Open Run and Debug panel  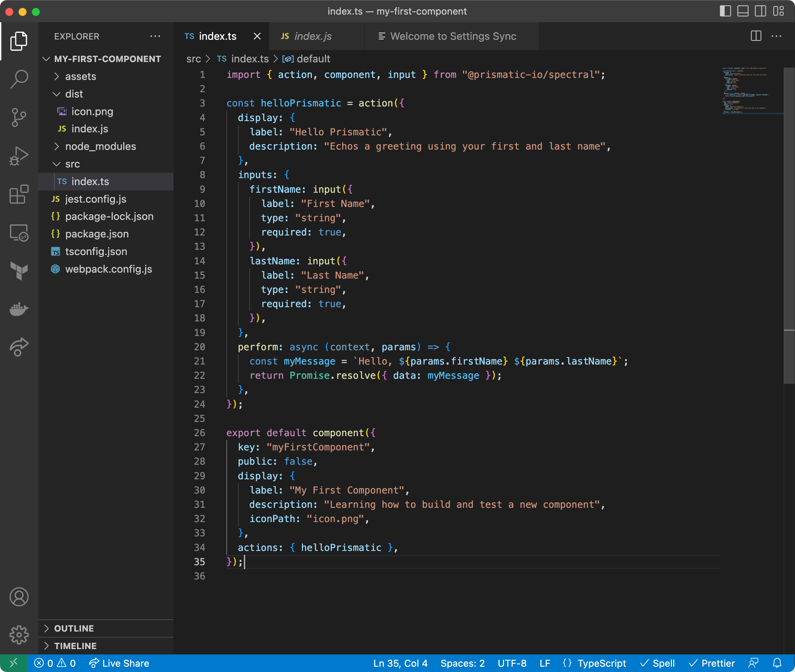[19, 156]
